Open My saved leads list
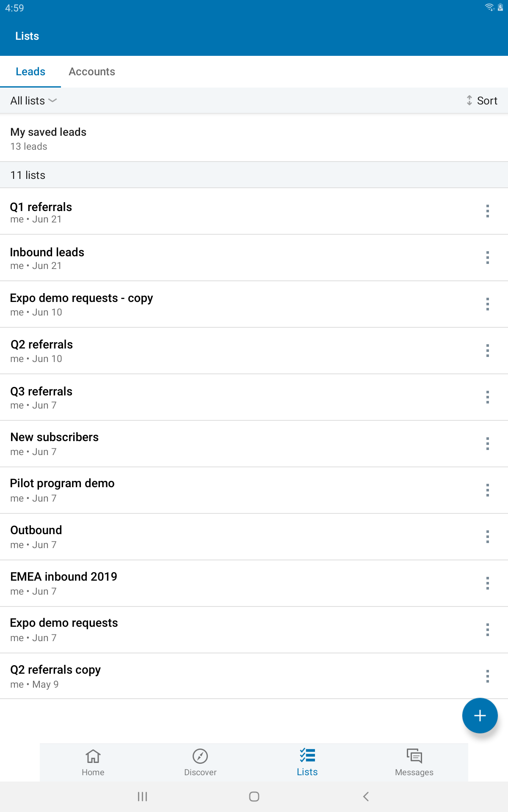This screenshot has height=812, width=508. 254,138
